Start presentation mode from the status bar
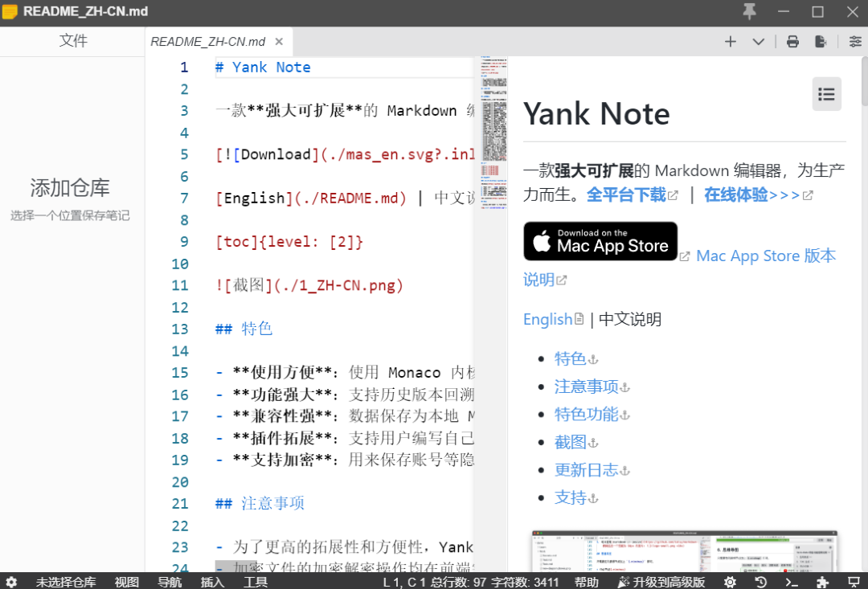Image resolution: width=868 pixels, height=589 pixels. (852, 582)
